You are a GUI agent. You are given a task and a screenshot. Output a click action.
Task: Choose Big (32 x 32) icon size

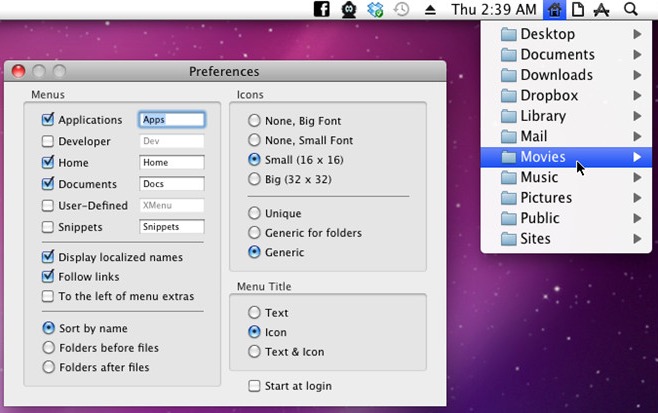[x=254, y=179]
